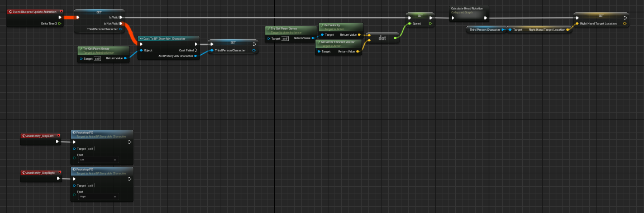This screenshot has width=644, height=213.
Task: Click Target self field of Try Get Pawn Owner feeding Cast
Action: [97, 59]
